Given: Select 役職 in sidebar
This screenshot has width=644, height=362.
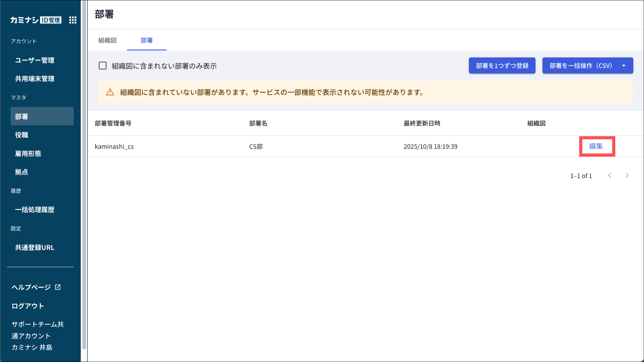Looking at the screenshot, I should [22, 135].
